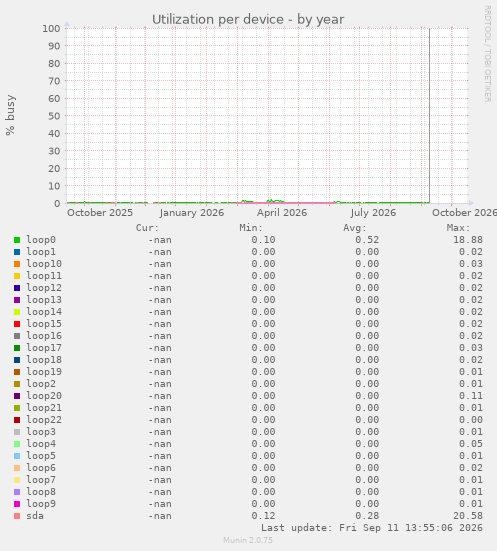This screenshot has height=551, width=497.
Task: Click loop20 max value 0.11
Action: coord(471,396)
